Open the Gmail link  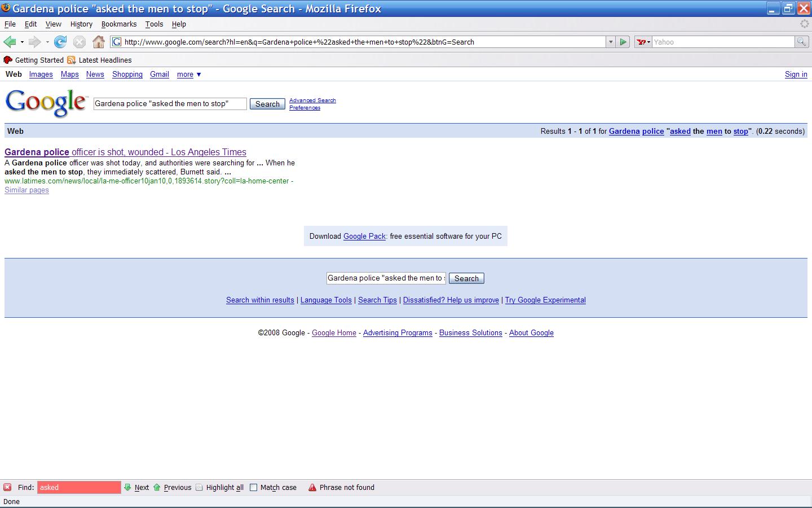(160, 74)
